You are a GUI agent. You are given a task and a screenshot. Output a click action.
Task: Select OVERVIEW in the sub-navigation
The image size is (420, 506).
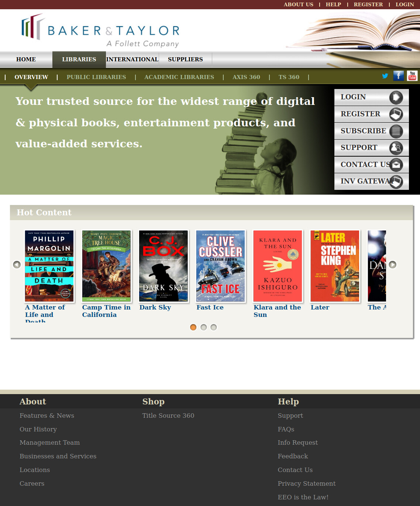[31, 77]
